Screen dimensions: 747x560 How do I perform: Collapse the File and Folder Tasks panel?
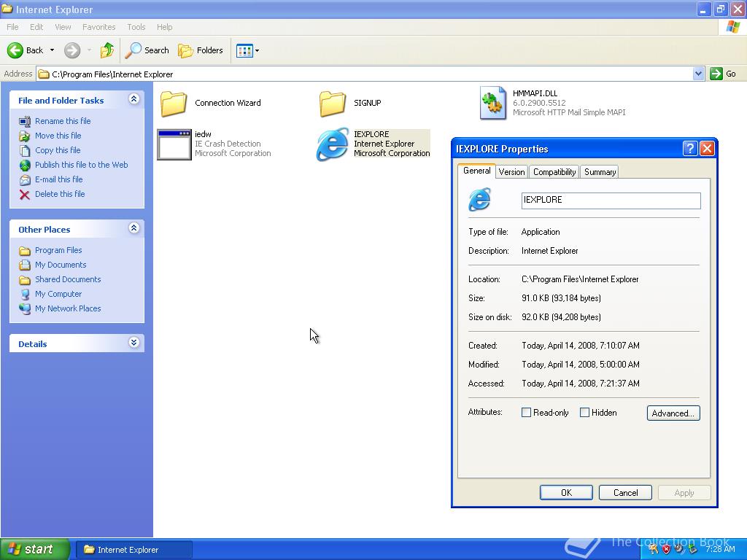[133, 99]
